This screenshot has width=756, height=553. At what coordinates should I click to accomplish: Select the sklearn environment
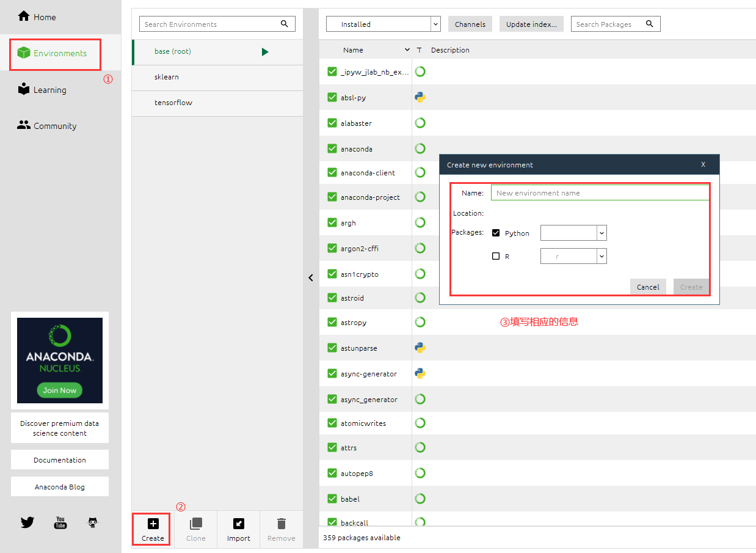point(217,78)
